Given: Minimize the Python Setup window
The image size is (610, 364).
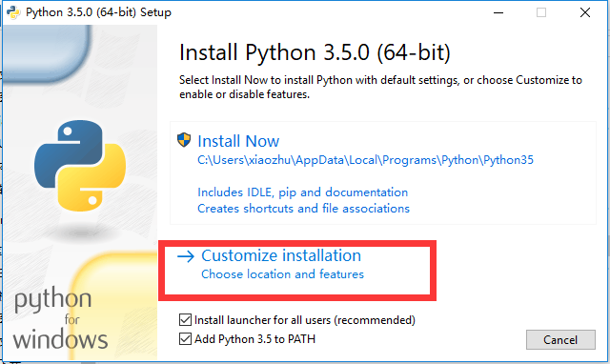Looking at the screenshot, I should 498,12.
